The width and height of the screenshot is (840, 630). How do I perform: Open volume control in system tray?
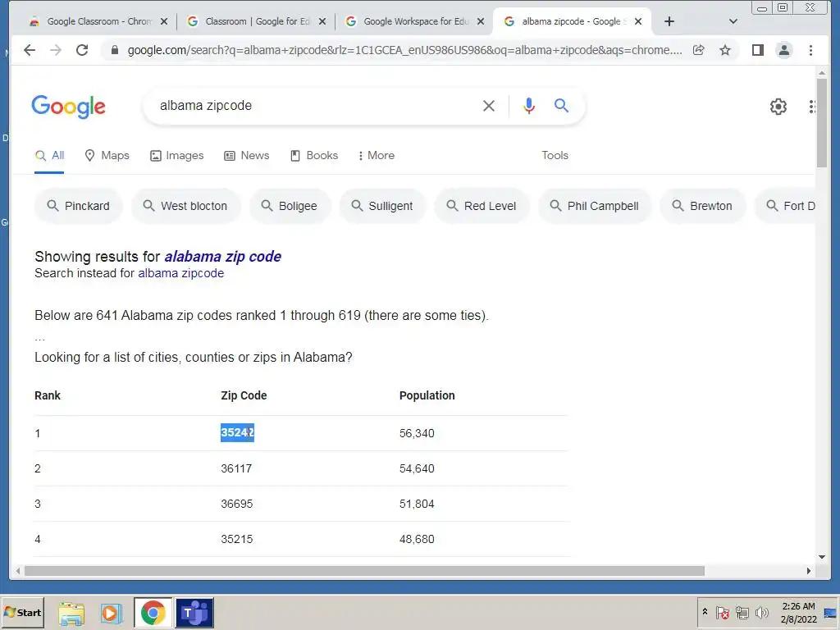761,613
